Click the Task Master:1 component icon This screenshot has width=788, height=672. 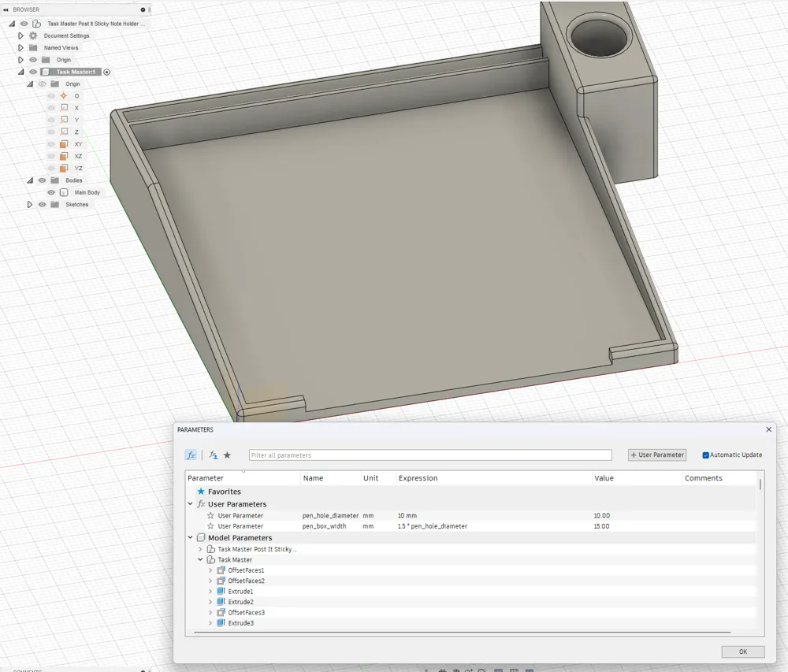pos(46,72)
